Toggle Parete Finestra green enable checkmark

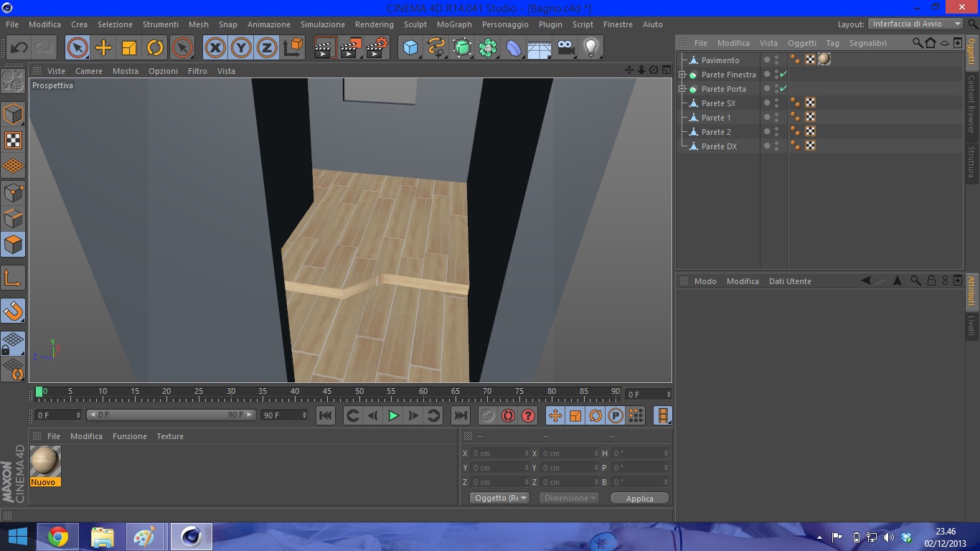[x=783, y=75]
